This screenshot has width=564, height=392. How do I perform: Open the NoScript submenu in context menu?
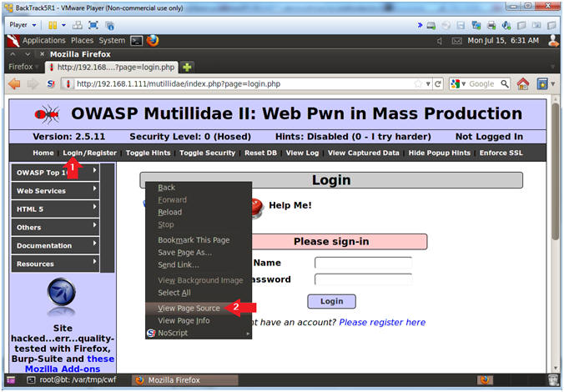pyautogui.click(x=199, y=333)
